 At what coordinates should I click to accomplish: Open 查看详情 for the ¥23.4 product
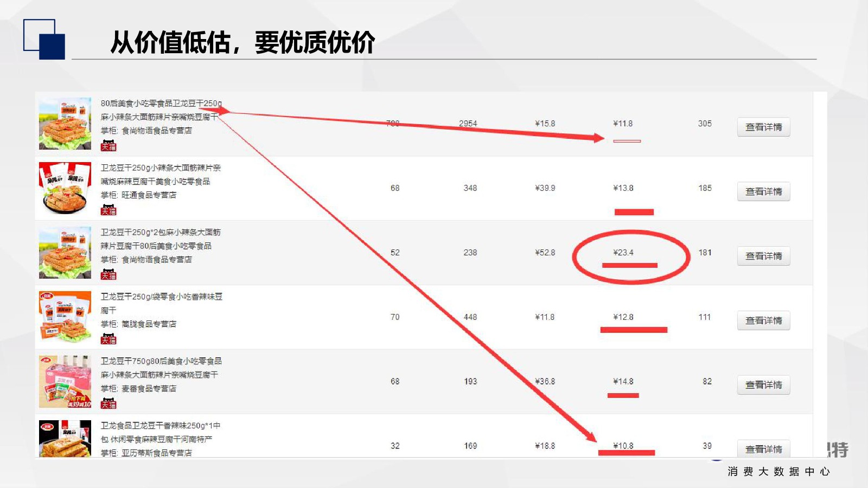(763, 256)
